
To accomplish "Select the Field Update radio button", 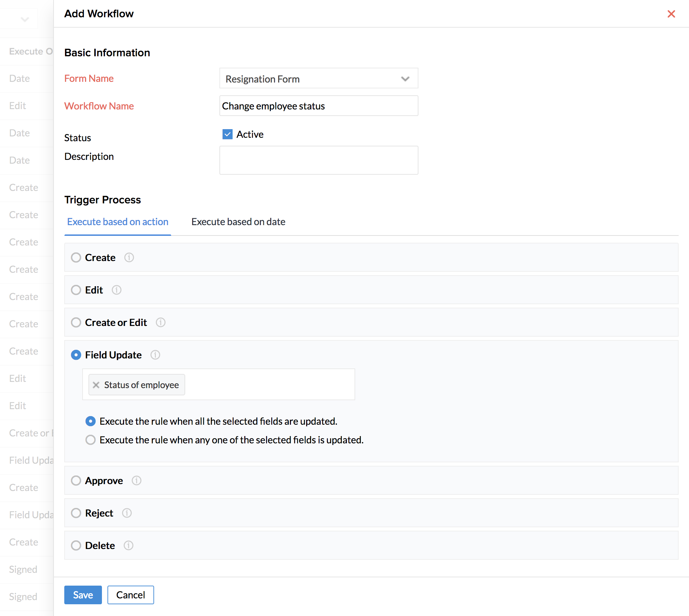I will [x=76, y=355].
